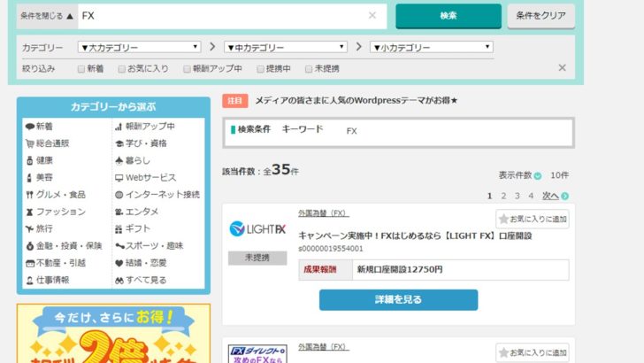Click the 学び・資格 graduation cap icon

119,143
